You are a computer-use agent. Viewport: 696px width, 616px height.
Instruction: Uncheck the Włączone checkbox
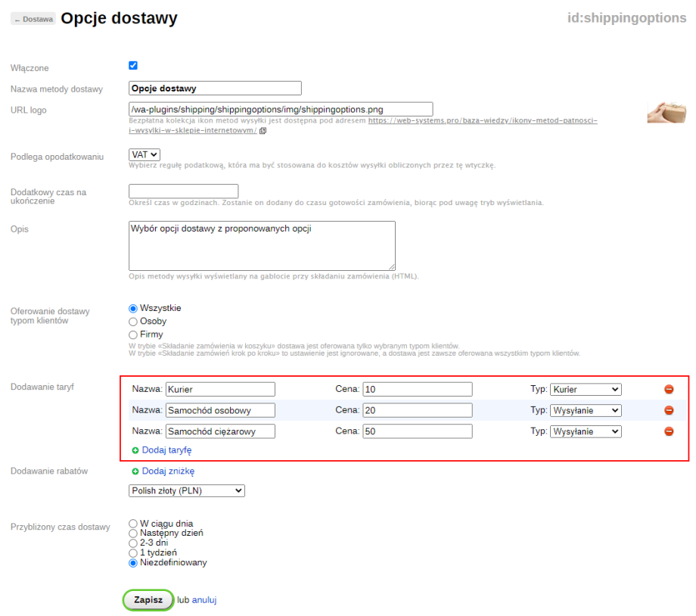133,66
